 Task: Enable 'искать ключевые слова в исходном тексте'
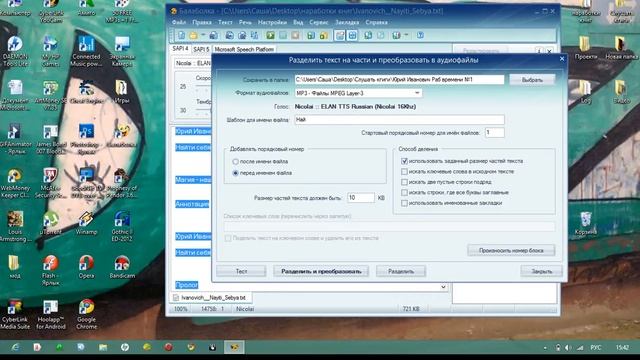coord(404,172)
